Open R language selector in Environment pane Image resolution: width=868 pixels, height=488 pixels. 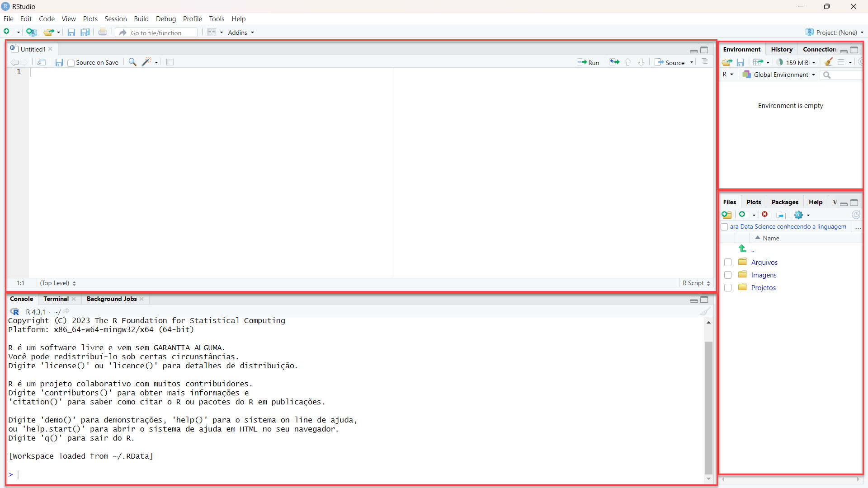[728, 75]
